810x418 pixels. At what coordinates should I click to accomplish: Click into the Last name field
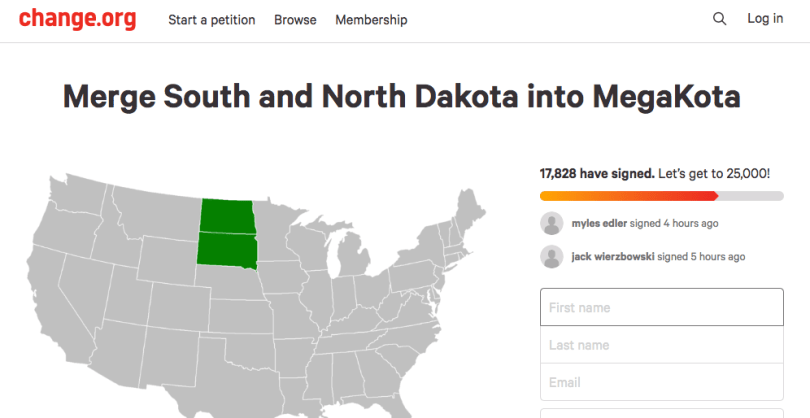coord(661,345)
